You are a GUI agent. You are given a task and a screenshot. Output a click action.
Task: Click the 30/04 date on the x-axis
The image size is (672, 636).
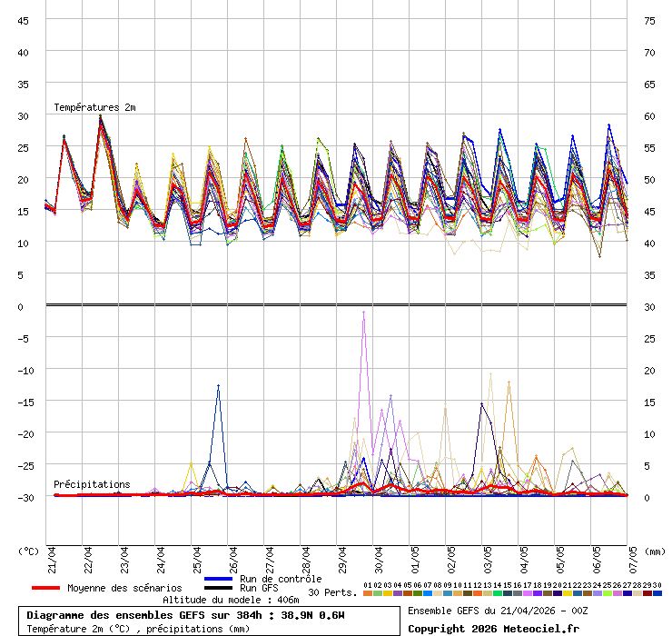point(379,558)
